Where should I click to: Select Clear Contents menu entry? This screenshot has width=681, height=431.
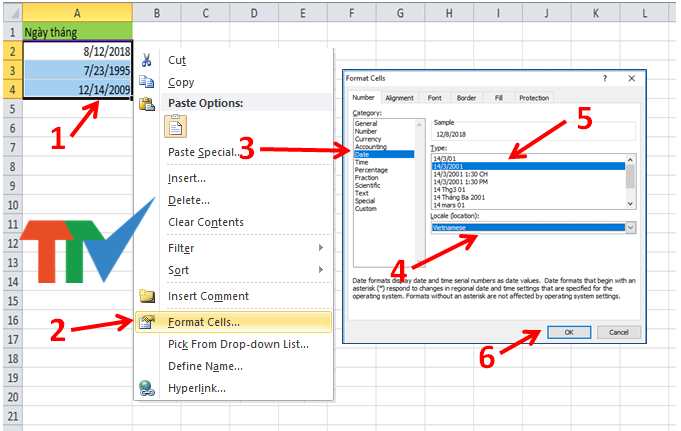(206, 222)
